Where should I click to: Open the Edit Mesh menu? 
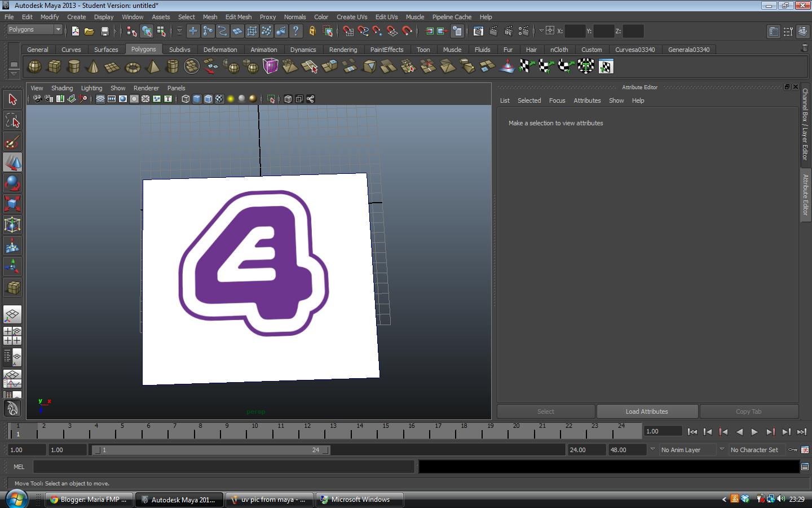point(238,17)
